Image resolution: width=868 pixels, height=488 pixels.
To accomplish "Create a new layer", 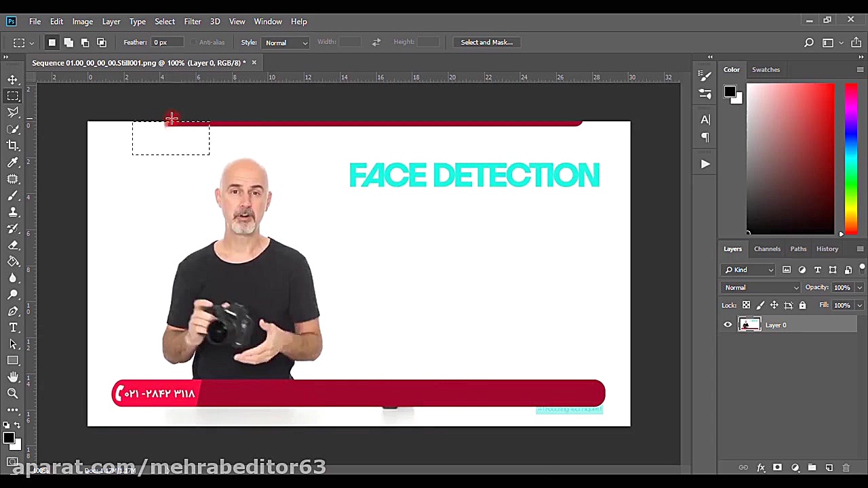I will [x=829, y=468].
